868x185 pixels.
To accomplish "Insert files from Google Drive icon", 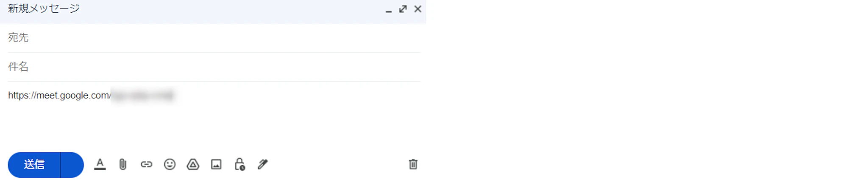I will pyautogui.click(x=193, y=164).
